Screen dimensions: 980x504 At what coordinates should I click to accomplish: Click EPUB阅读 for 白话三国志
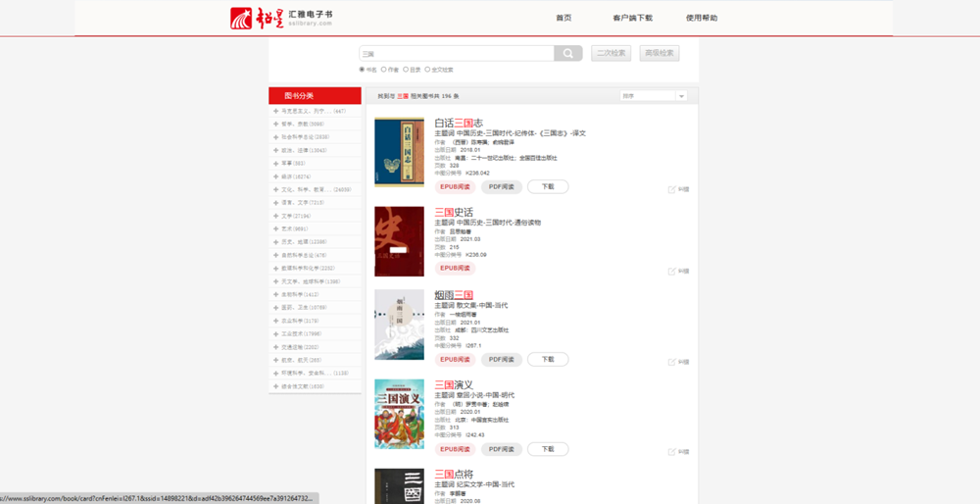tap(455, 186)
